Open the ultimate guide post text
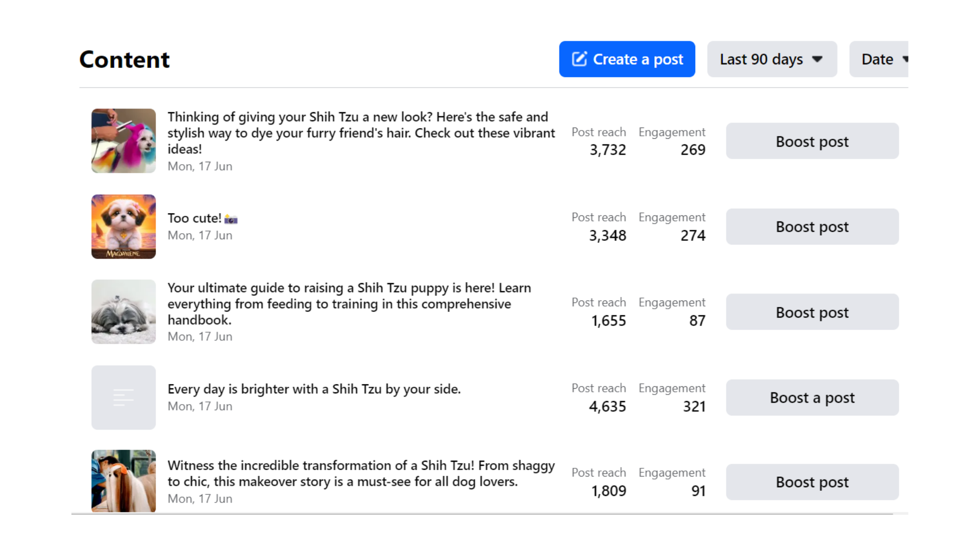 coord(349,304)
